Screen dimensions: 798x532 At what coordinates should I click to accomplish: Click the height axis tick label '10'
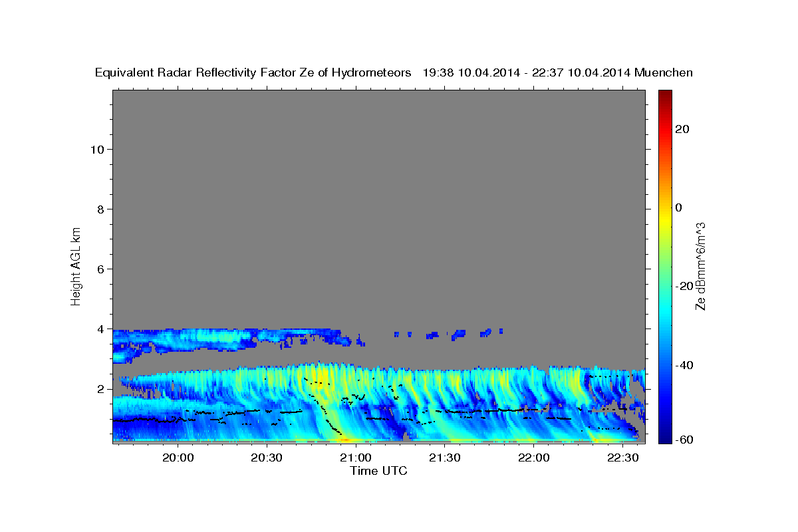(97, 150)
